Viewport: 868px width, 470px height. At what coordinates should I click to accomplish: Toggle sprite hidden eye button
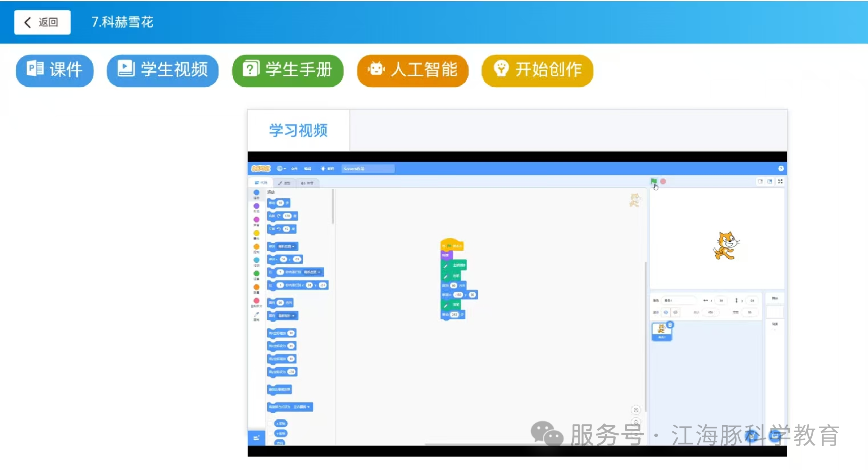click(675, 312)
